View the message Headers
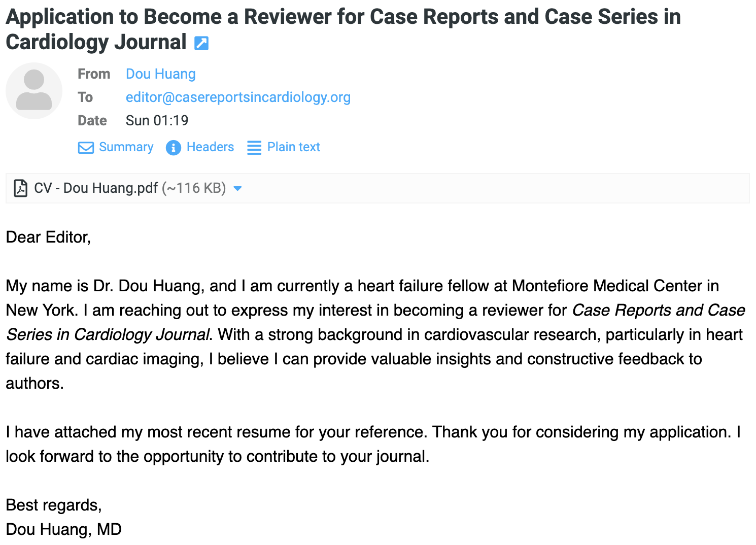The image size is (756, 545). [x=210, y=147]
